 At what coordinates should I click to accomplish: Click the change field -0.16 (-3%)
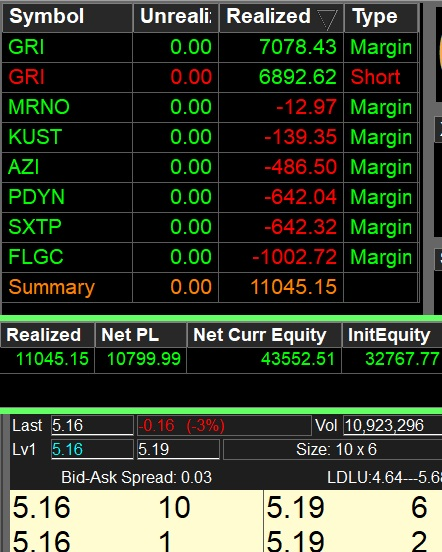click(x=224, y=425)
